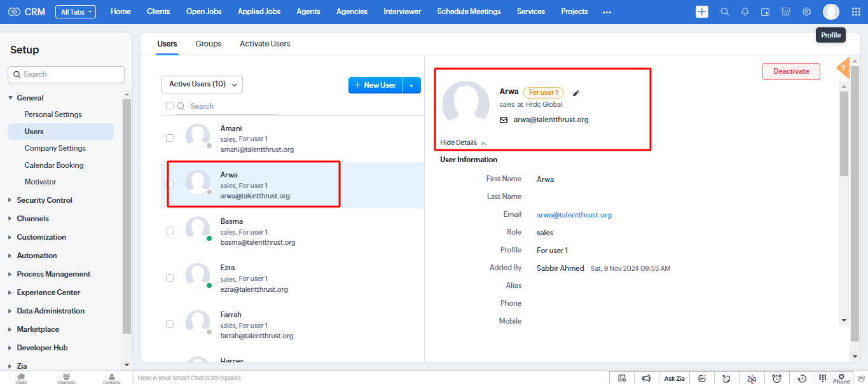Select user Basma in the list
The height and width of the screenshot is (384, 868).
tap(293, 231)
